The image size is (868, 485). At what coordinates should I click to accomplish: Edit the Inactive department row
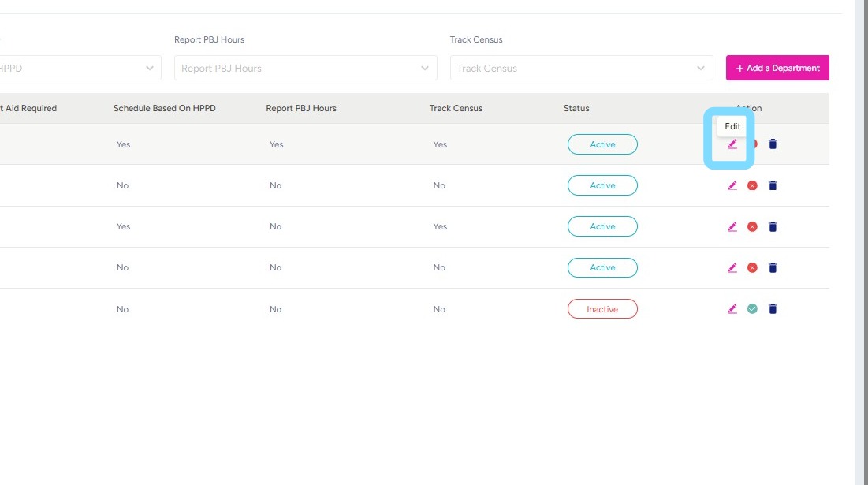click(x=732, y=309)
